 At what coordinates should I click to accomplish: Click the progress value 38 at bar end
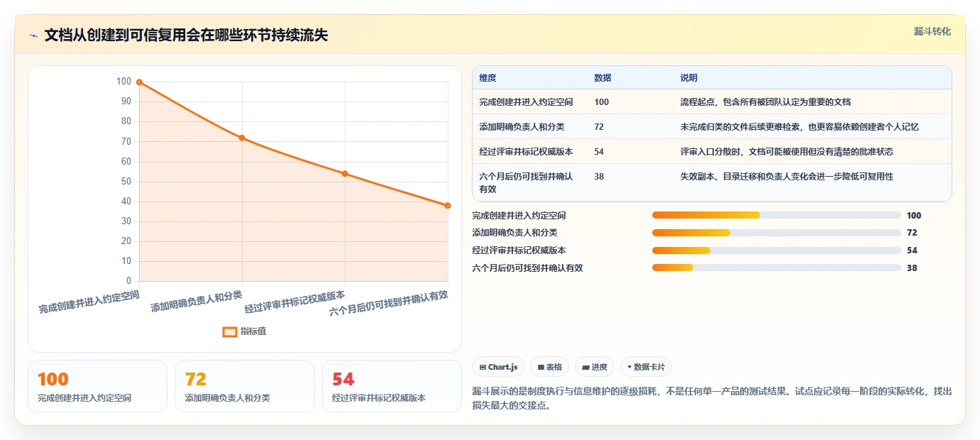[x=912, y=268]
